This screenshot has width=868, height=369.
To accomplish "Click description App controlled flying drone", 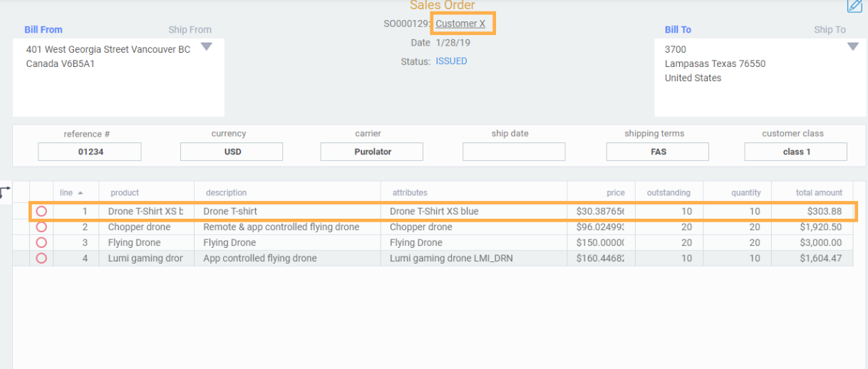I will point(259,259).
